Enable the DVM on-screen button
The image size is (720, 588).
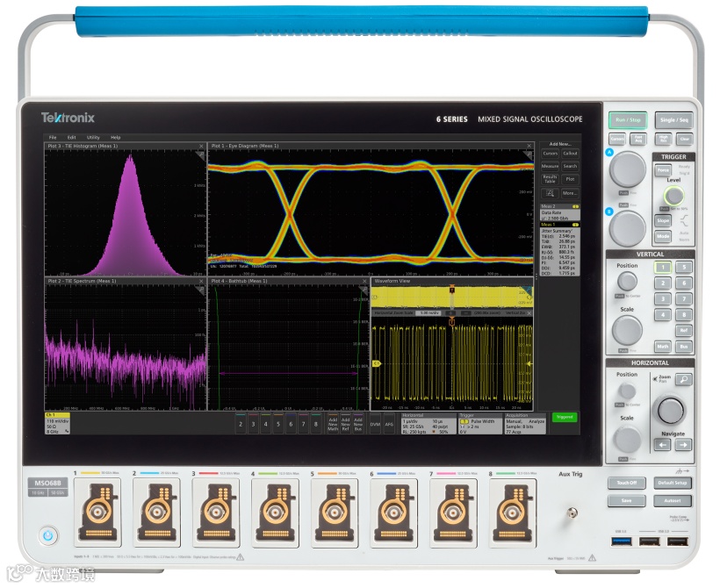point(375,424)
